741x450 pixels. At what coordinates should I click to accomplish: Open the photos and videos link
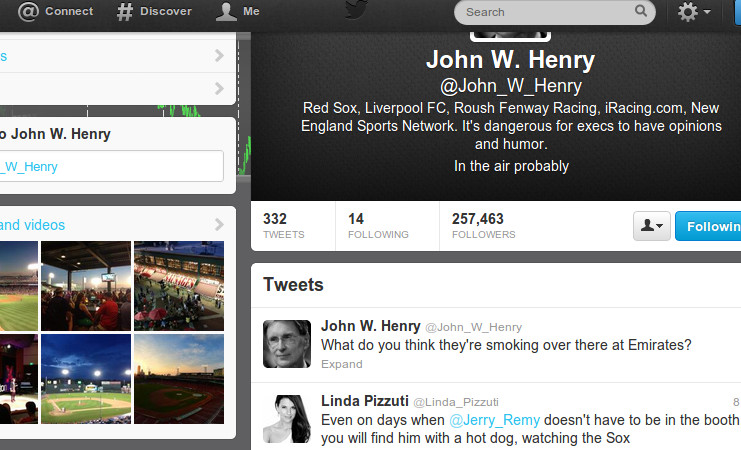pos(32,225)
